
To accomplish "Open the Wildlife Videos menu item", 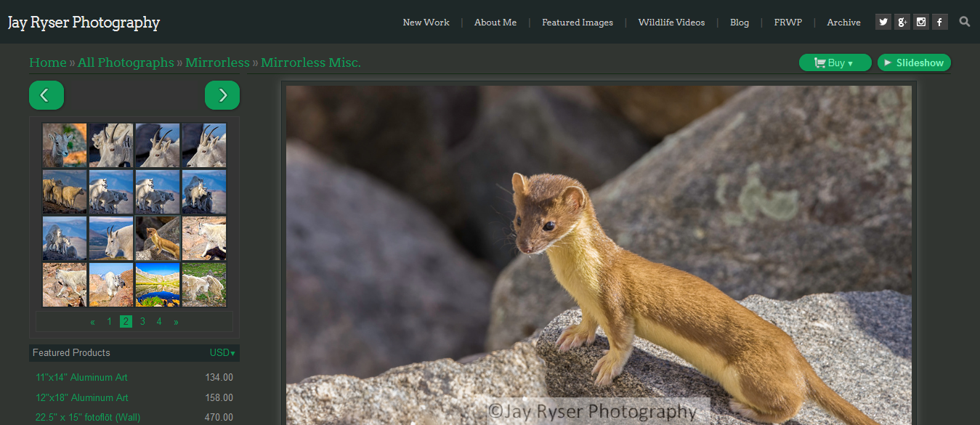I will coord(671,23).
